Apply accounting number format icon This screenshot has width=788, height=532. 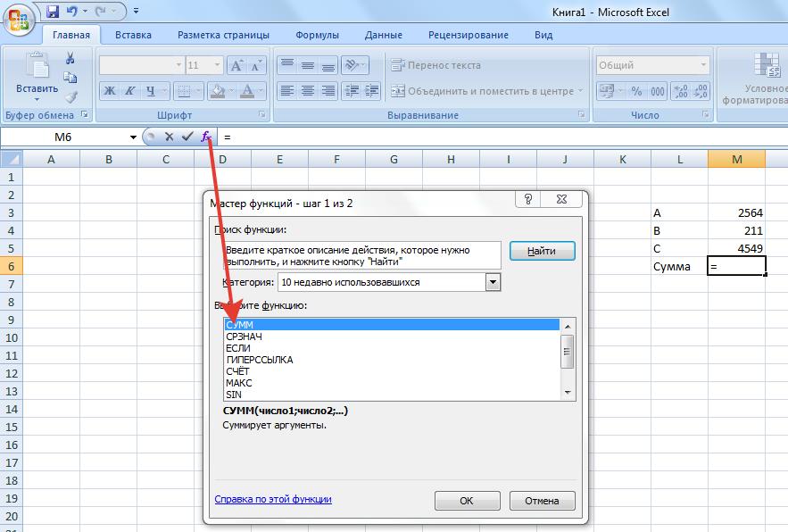click(607, 91)
